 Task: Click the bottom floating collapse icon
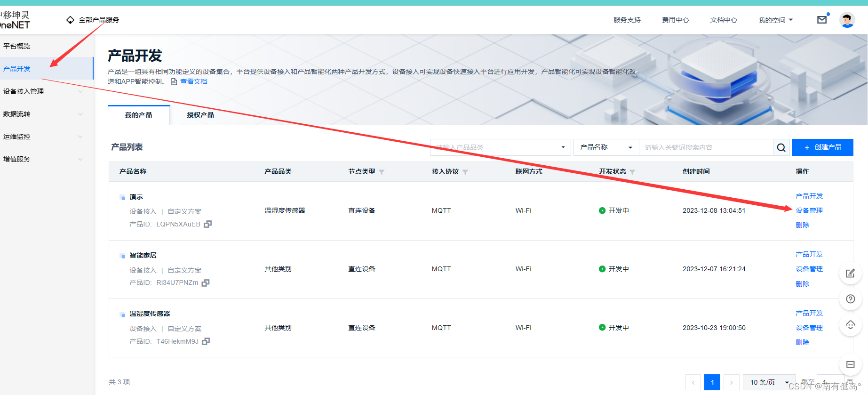(850, 364)
